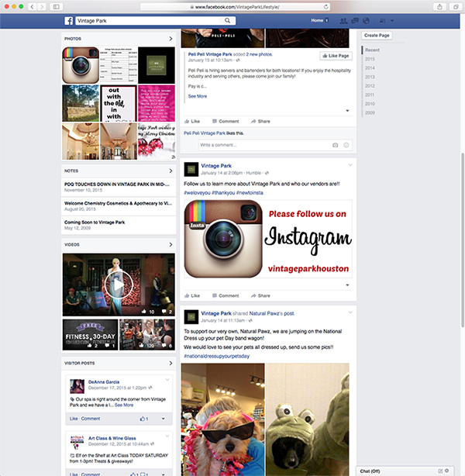Jump to 2015 in timeline
Image resolution: width=465 pixels, height=476 pixels.
tap(370, 59)
